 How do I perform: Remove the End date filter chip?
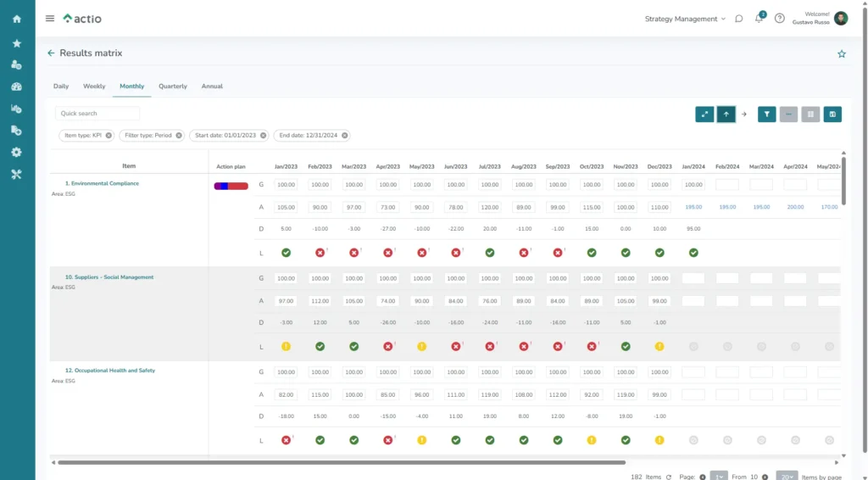click(345, 136)
